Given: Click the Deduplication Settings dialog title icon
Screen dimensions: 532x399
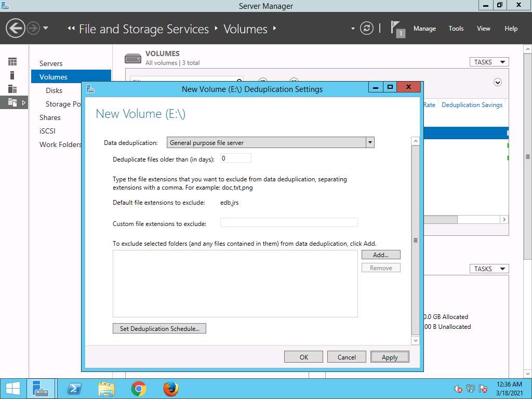Looking at the screenshot, I should (x=90, y=89).
